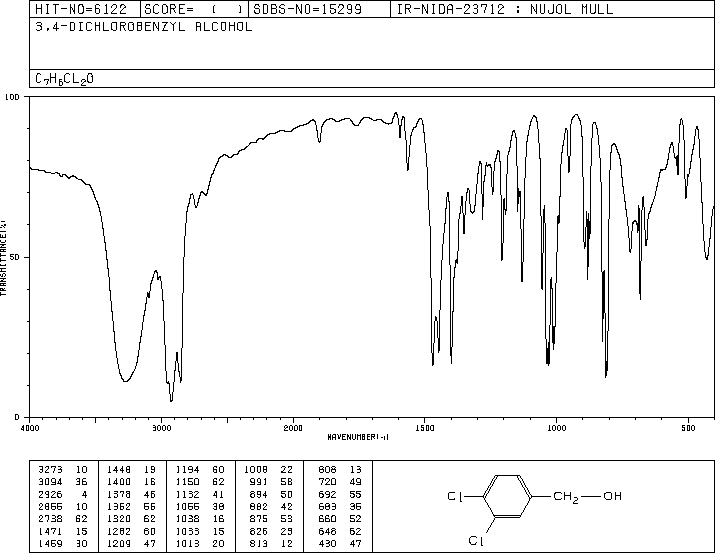715x553 pixels.
Task: Select the 808 peak table entry
Action: tap(340, 470)
